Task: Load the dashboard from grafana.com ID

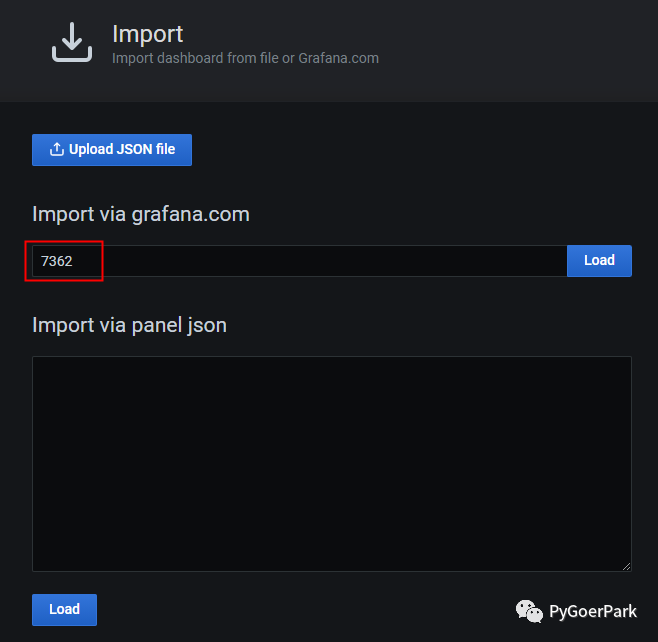Action: [x=599, y=261]
